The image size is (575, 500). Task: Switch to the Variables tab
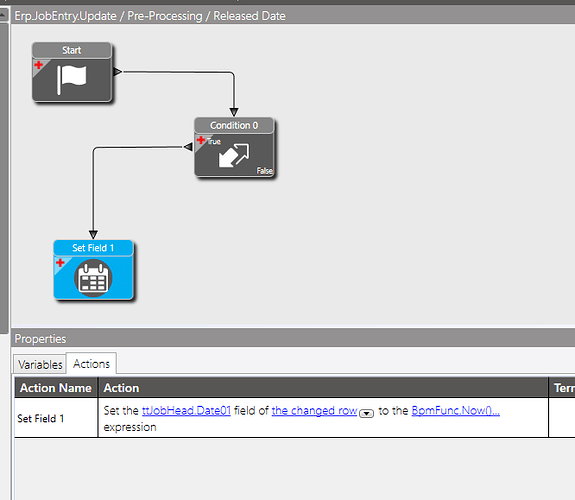point(40,365)
